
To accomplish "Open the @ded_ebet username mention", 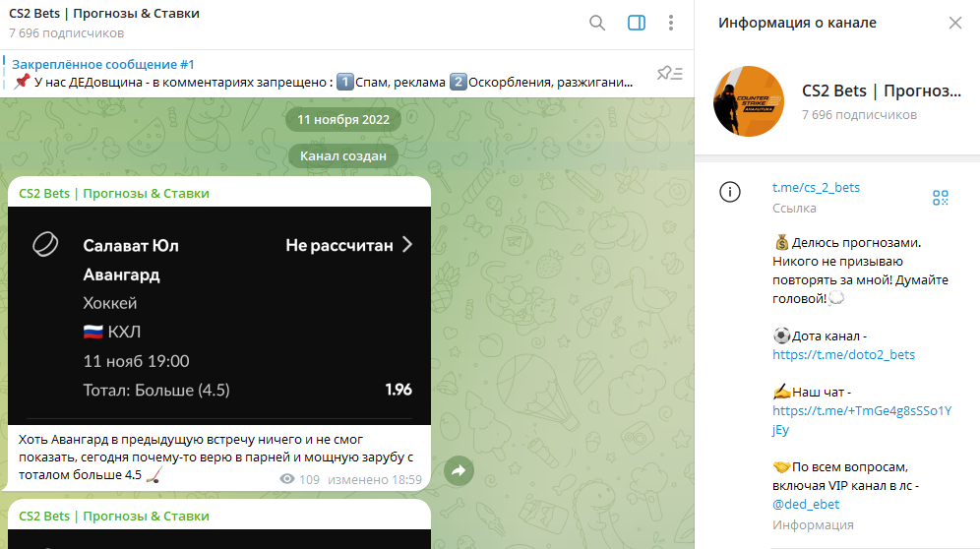I will [806, 504].
